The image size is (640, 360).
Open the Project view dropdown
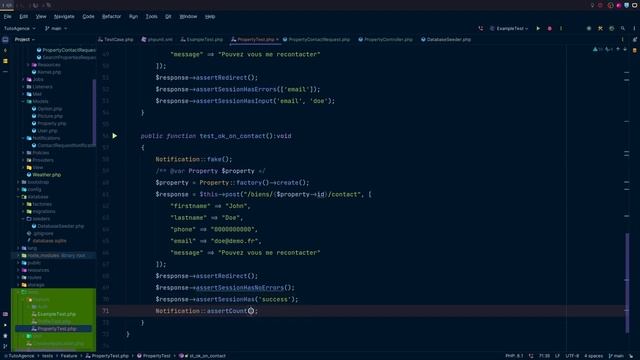pos(24,40)
